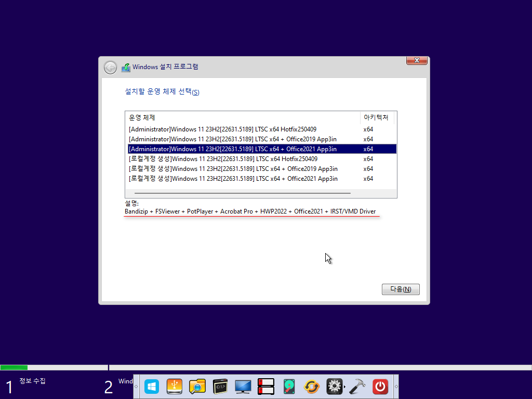Click the back arrow in setup window

point(110,68)
